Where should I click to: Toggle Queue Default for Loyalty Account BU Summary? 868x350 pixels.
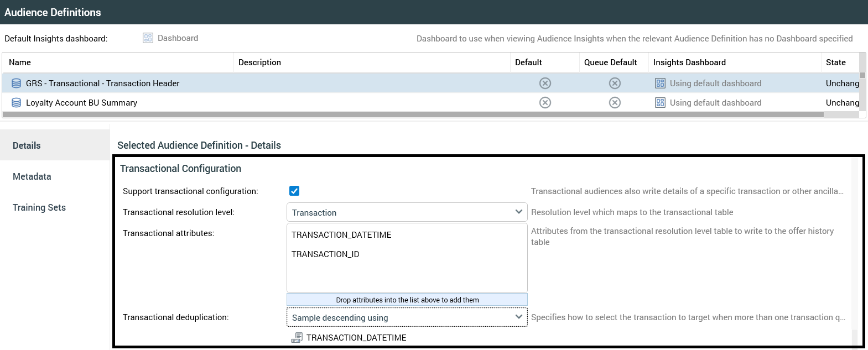tap(615, 103)
